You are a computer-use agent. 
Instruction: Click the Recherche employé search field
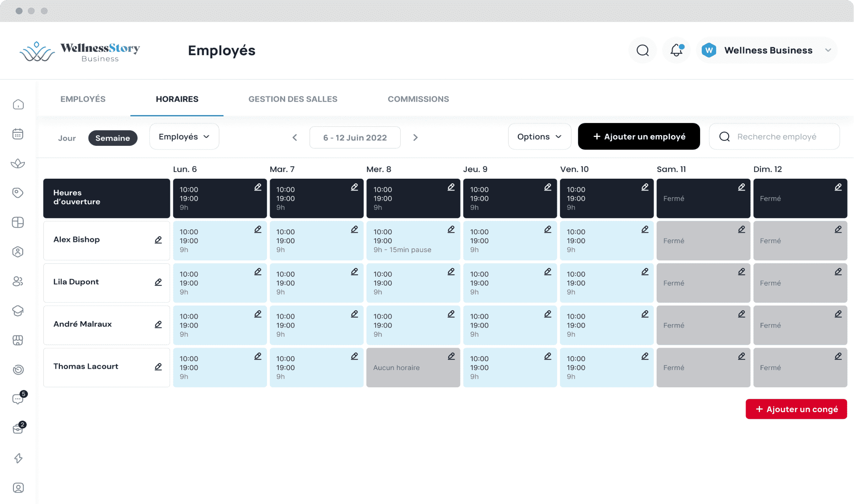pyautogui.click(x=774, y=137)
